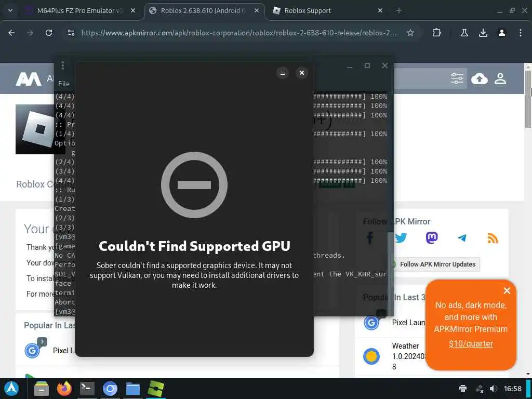The width and height of the screenshot is (532, 399).
Task: Click the 16:58 clock
Action: [x=513, y=389]
